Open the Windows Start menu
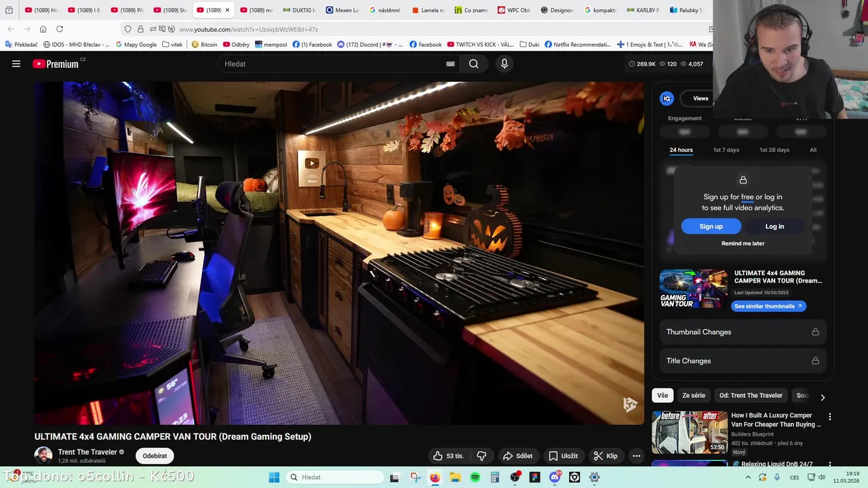868x488 pixels. coord(274,477)
